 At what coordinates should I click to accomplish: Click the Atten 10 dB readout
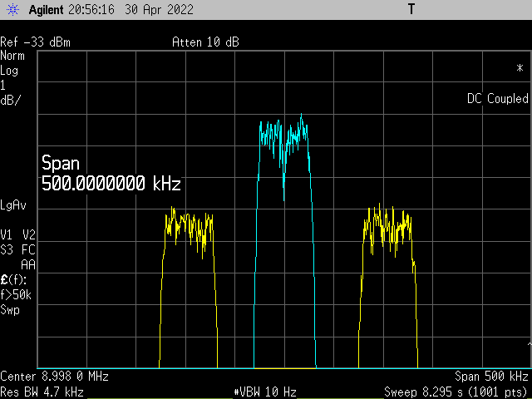pyautogui.click(x=205, y=42)
